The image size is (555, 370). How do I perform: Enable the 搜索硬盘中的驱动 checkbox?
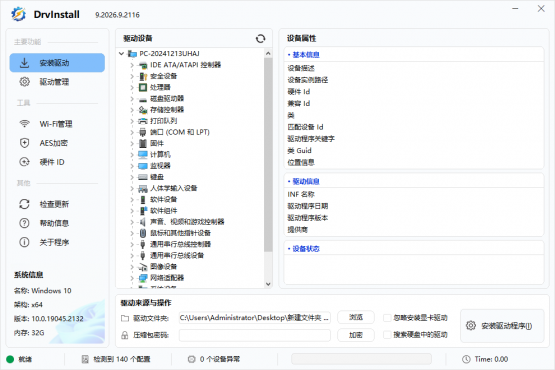(x=387, y=335)
